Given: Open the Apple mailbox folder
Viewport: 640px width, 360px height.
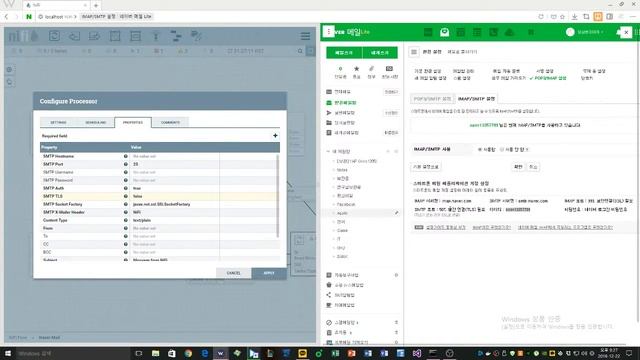Looking at the screenshot, I should click(342, 213).
